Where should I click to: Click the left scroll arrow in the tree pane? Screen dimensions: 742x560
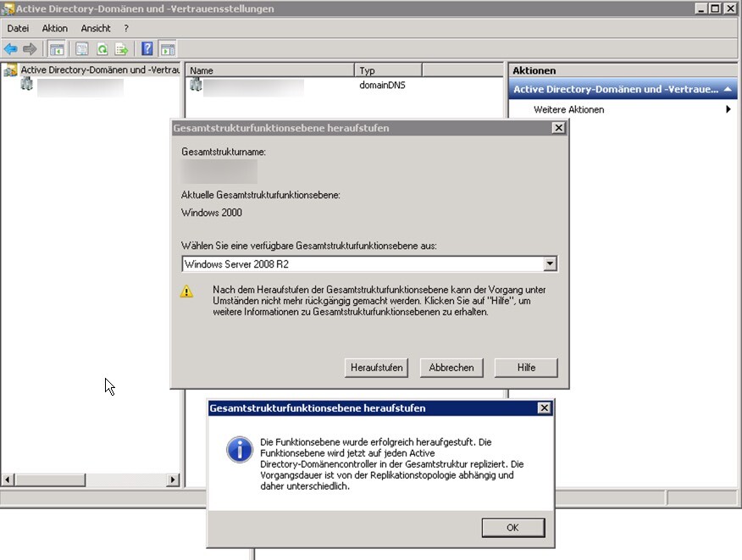[8, 480]
